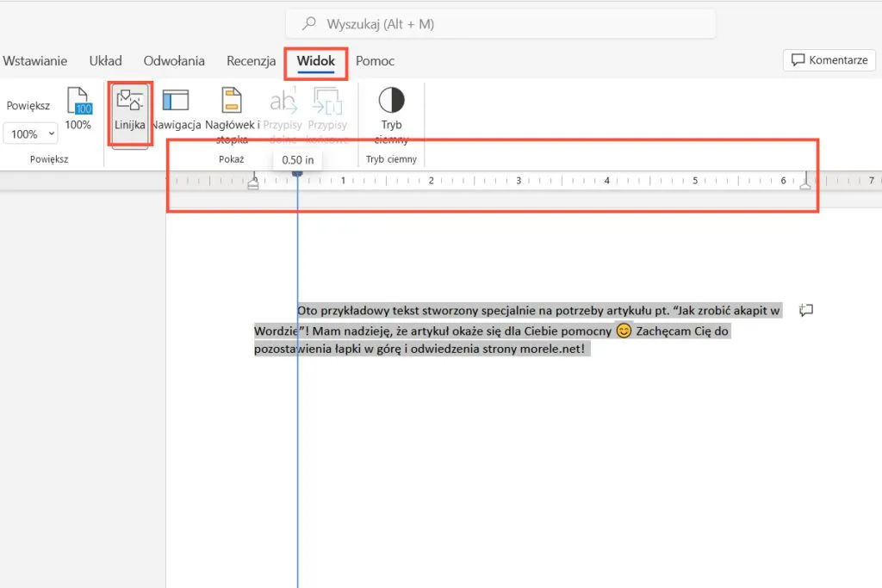Click the Komentarze speech bubble icon
The image size is (882, 588).
798,60
